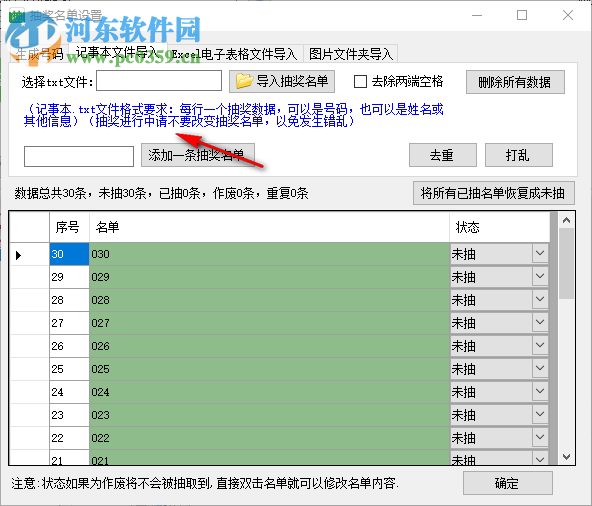The image size is (592, 506).
Task: Maximize the 抽奖名单设置 window
Action: [522, 15]
